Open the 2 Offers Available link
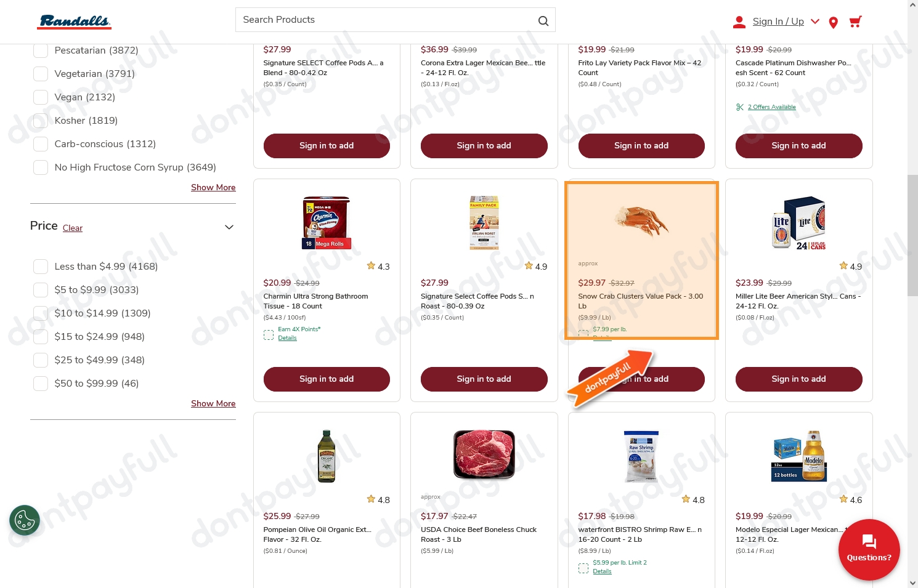The width and height of the screenshot is (918, 588). (x=771, y=107)
